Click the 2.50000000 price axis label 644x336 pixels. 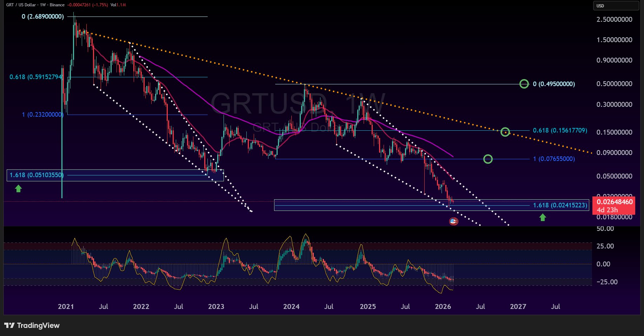click(614, 19)
